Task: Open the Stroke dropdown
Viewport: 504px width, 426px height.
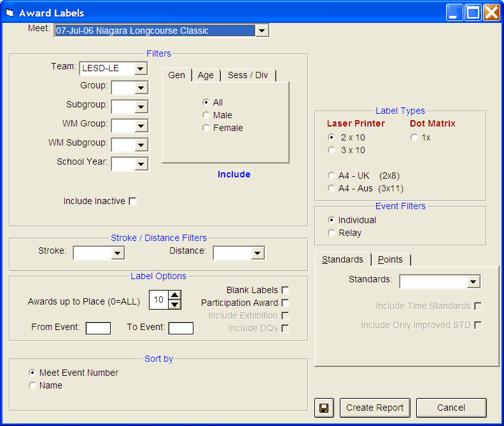Action: (117, 254)
